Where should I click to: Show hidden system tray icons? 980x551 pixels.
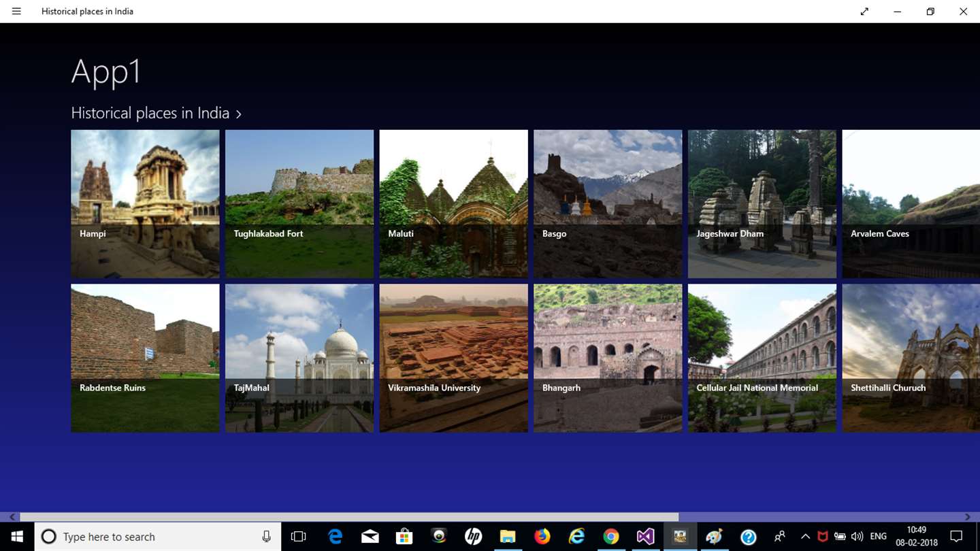[805, 537]
